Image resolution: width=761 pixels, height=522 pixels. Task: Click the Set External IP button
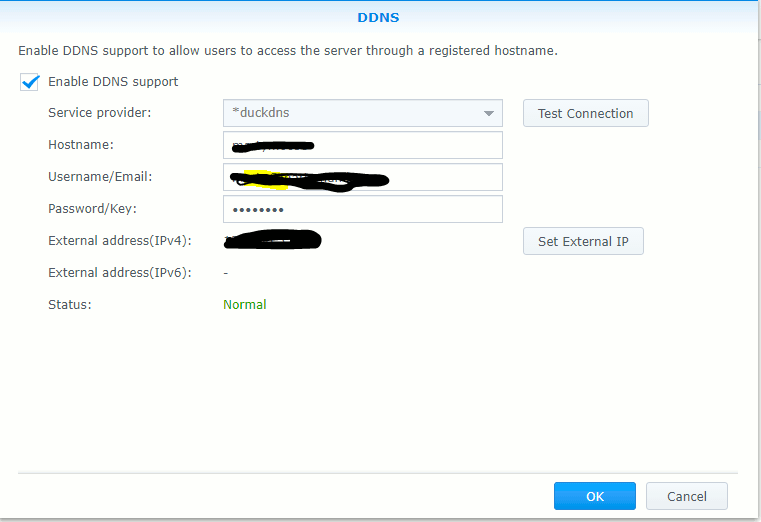coord(583,241)
